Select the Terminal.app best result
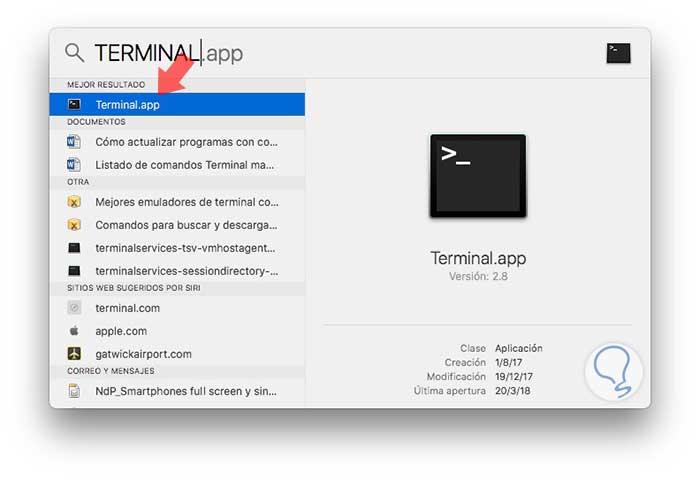The image size is (700, 479). pyautogui.click(x=177, y=104)
